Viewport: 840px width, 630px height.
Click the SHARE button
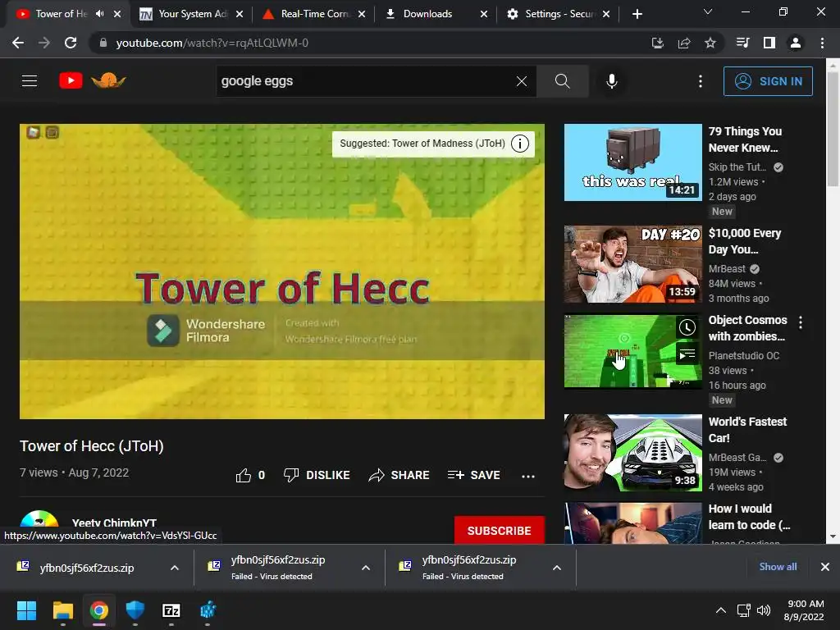399,475
